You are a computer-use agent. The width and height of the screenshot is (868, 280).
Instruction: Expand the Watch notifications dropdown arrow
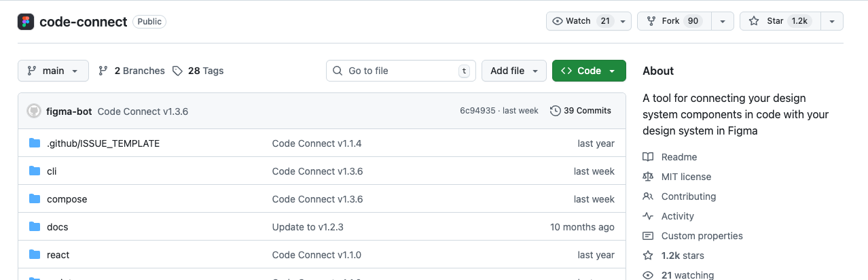623,21
